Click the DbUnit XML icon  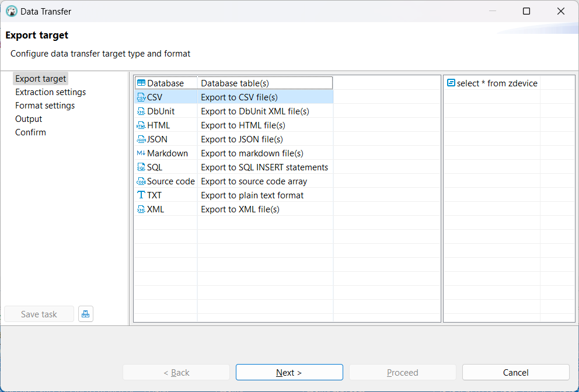pos(141,111)
